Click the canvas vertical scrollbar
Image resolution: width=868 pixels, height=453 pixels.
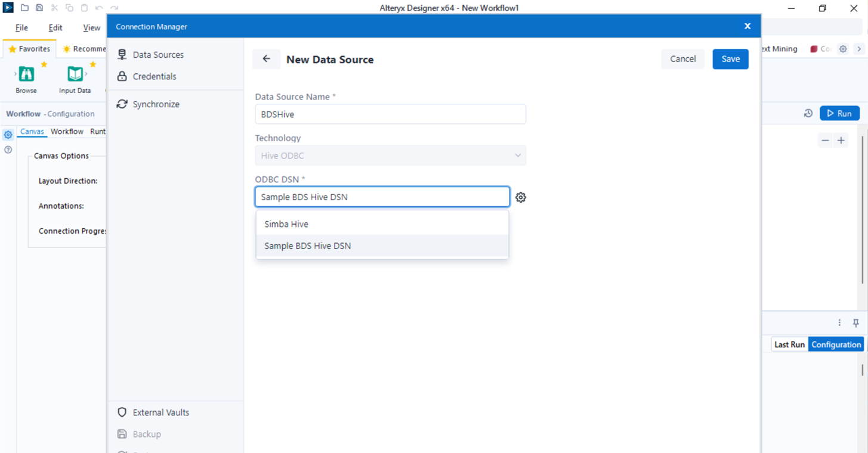click(863, 209)
